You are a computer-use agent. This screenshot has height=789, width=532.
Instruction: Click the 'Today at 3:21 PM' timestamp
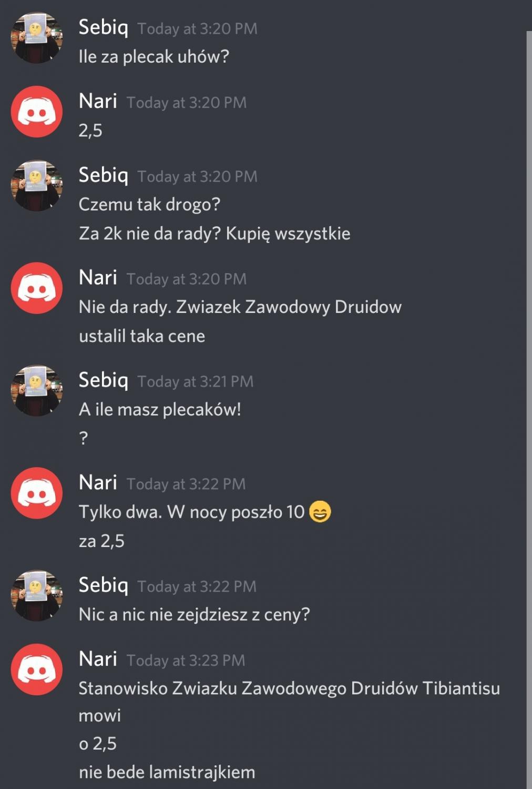[x=196, y=381]
